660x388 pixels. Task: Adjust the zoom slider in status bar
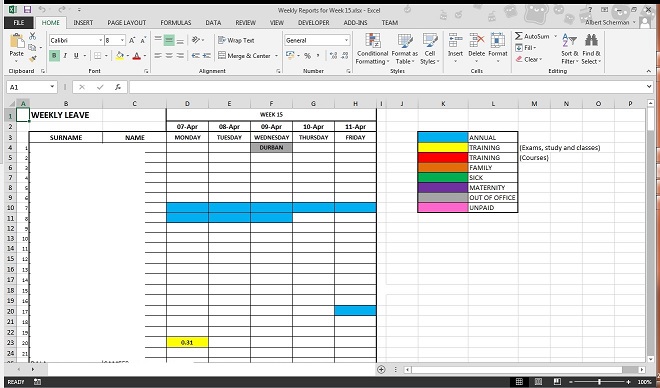[599, 382]
